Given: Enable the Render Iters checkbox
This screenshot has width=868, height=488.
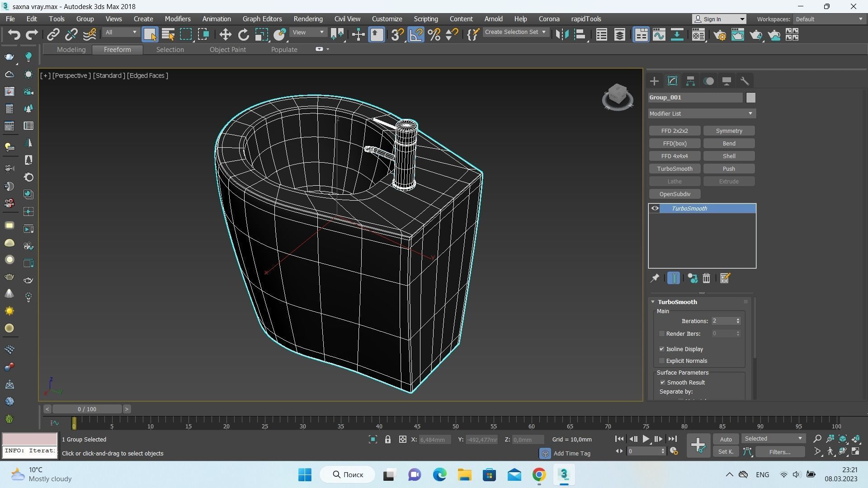Looking at the screenshot, I should [x=662, y=334].
